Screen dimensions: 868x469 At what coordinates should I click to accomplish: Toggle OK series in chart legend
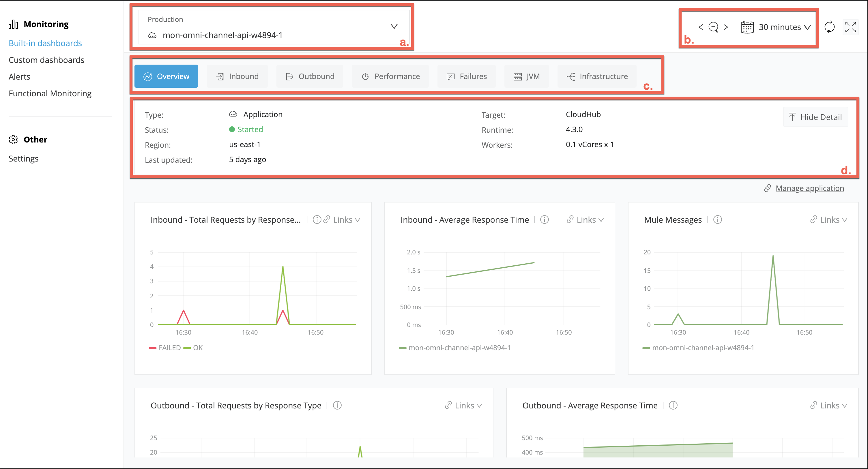click(x=193, y=348)
